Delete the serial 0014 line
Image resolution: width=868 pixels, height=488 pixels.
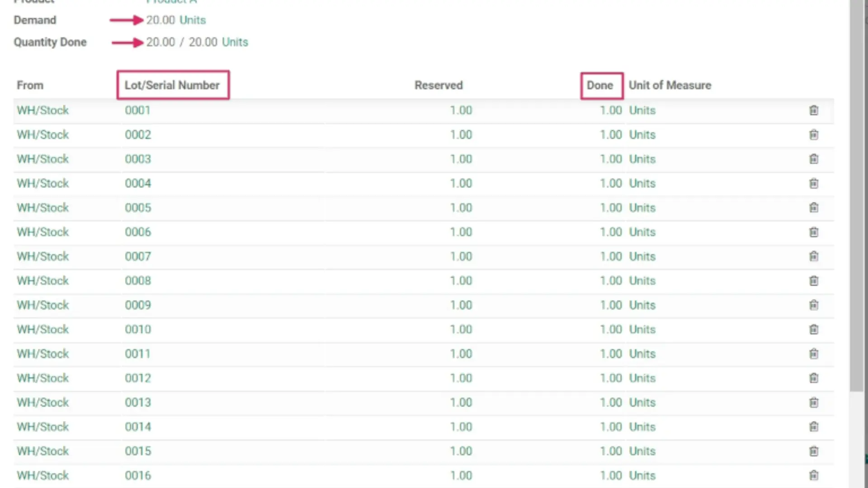tap(813, 427)
